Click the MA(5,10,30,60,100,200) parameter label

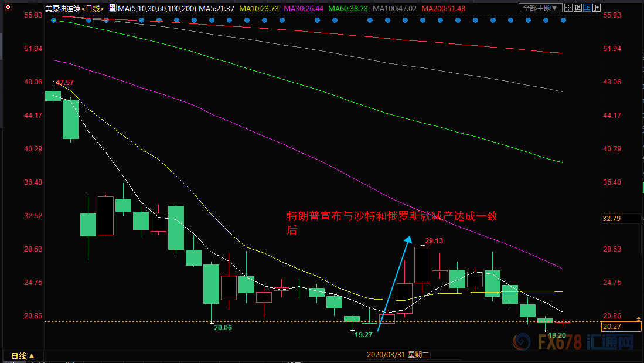[156, 8]
